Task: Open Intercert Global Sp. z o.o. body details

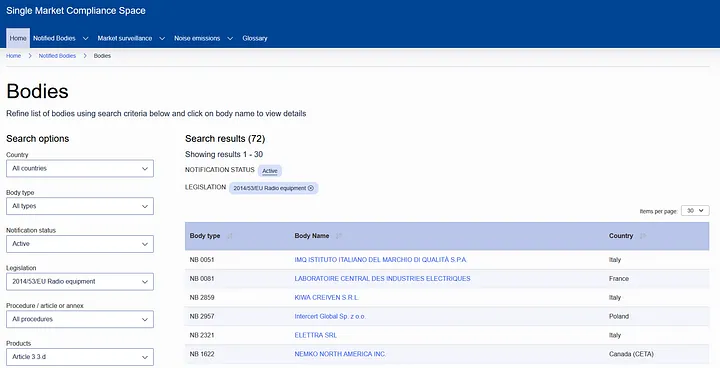Action: pos(330,317)
